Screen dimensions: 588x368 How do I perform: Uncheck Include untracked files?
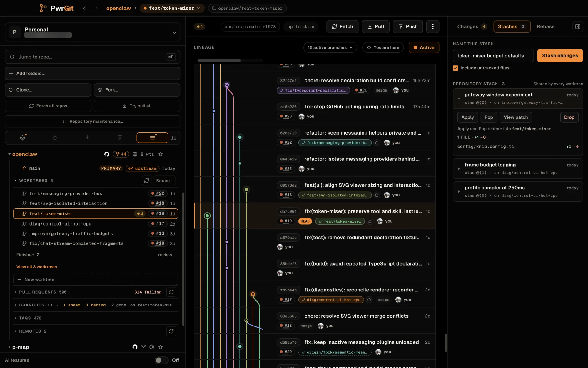455,68
